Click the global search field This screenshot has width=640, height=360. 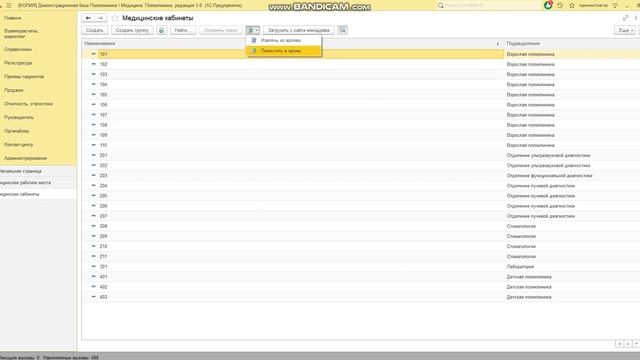[x=489, y=5]
